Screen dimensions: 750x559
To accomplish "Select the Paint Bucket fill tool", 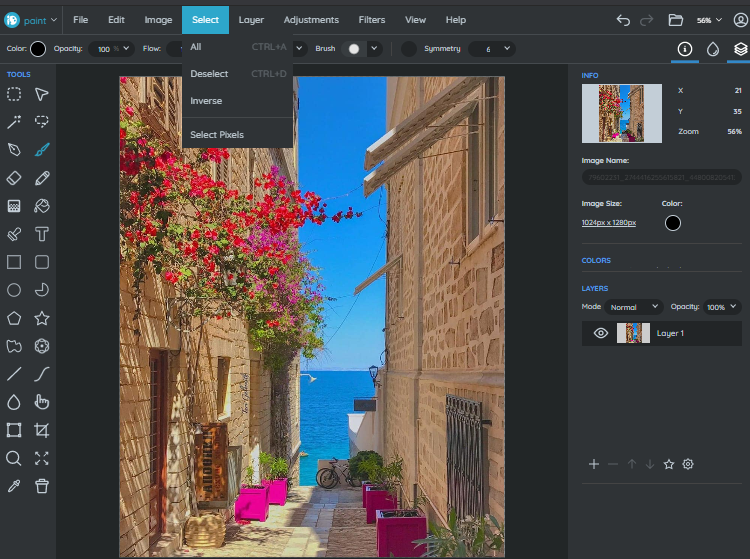I will coord(42,206).
